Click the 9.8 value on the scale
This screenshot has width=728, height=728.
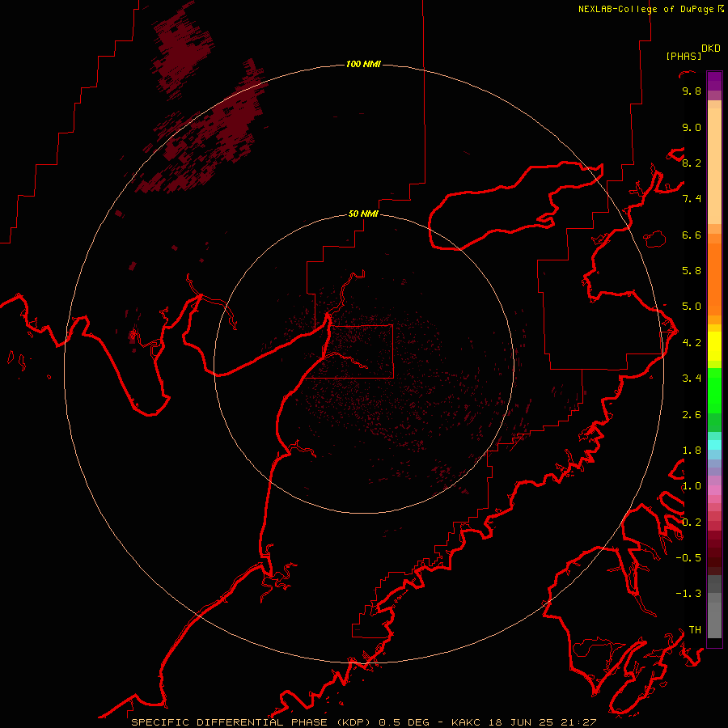coord(692,91)
